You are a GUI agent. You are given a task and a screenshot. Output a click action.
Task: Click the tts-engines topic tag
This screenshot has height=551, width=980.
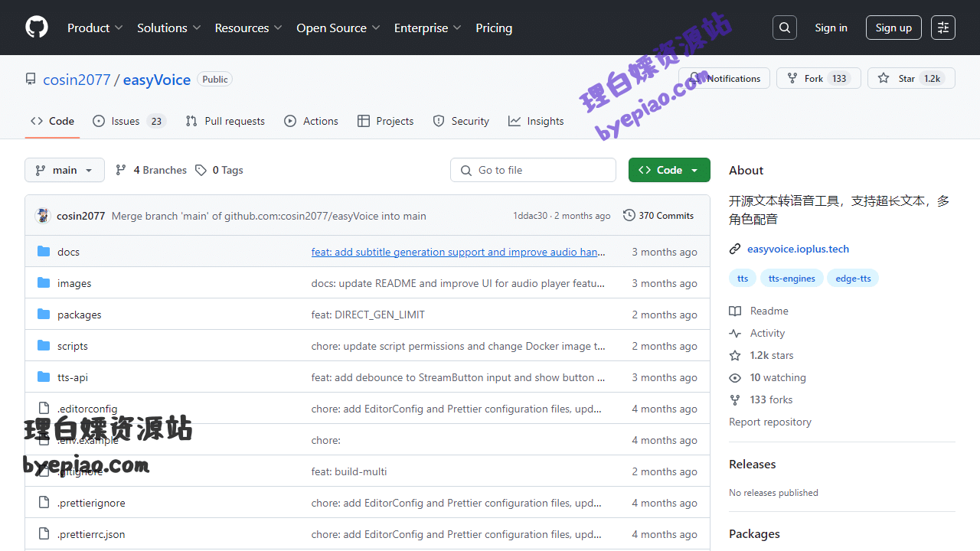792,278
